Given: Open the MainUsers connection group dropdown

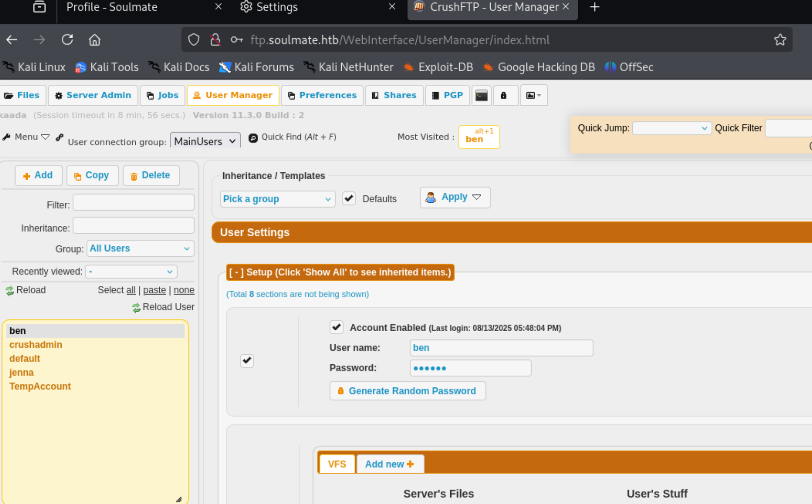Looking at the screenshot, I should point(205,141).
